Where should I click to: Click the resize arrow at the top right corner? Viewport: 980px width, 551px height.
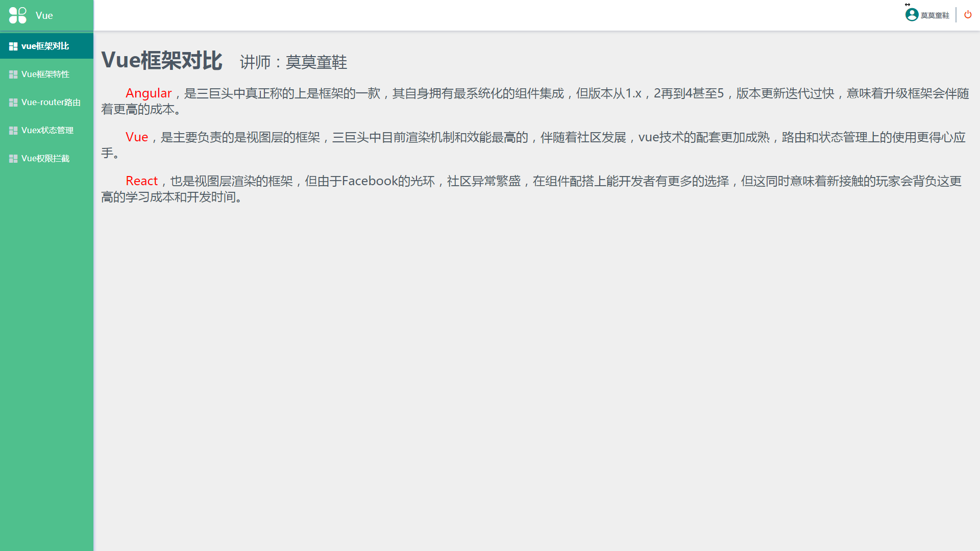tap(908, 4)
